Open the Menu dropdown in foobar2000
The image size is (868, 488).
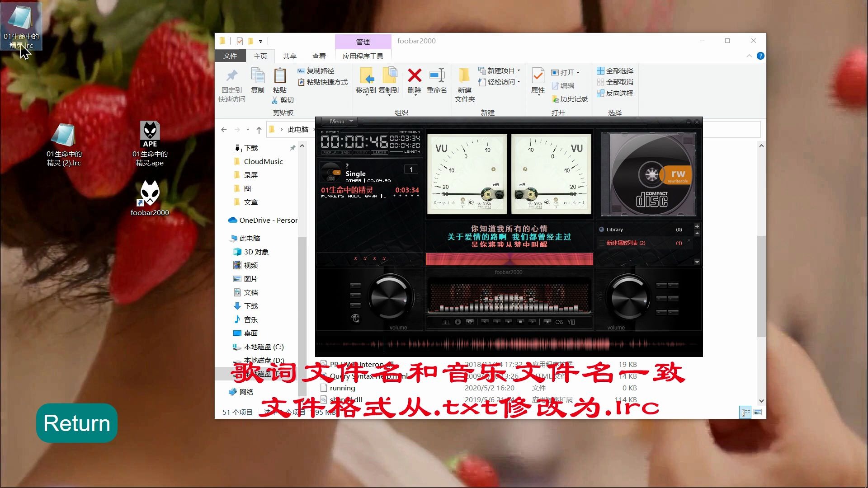click(339, 121)
